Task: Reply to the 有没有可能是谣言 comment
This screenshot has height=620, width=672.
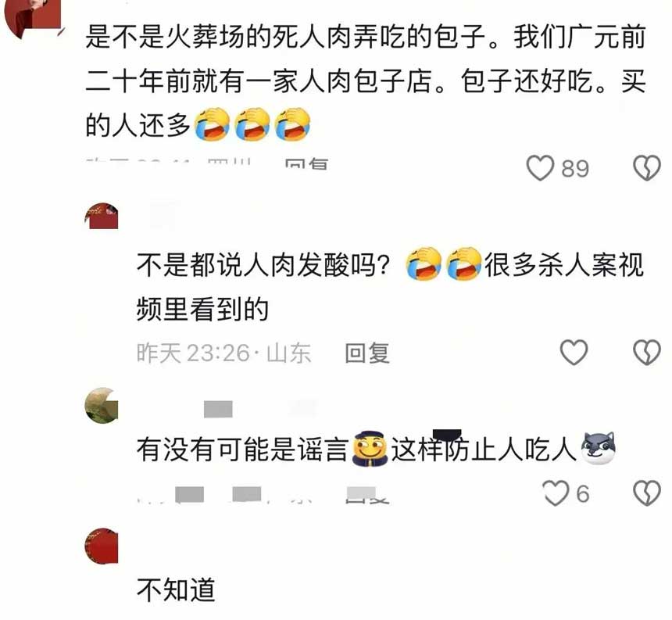Action: [x=367, y=496]
